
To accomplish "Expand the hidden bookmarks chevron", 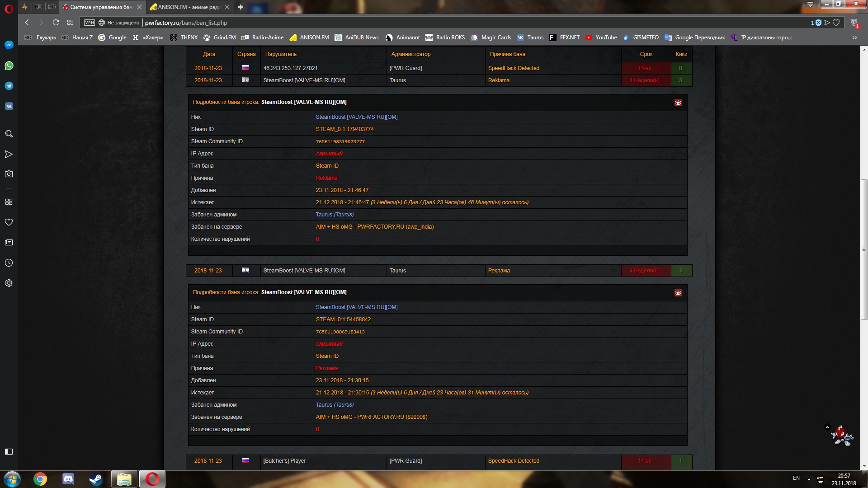I will [x=854, y=38].
